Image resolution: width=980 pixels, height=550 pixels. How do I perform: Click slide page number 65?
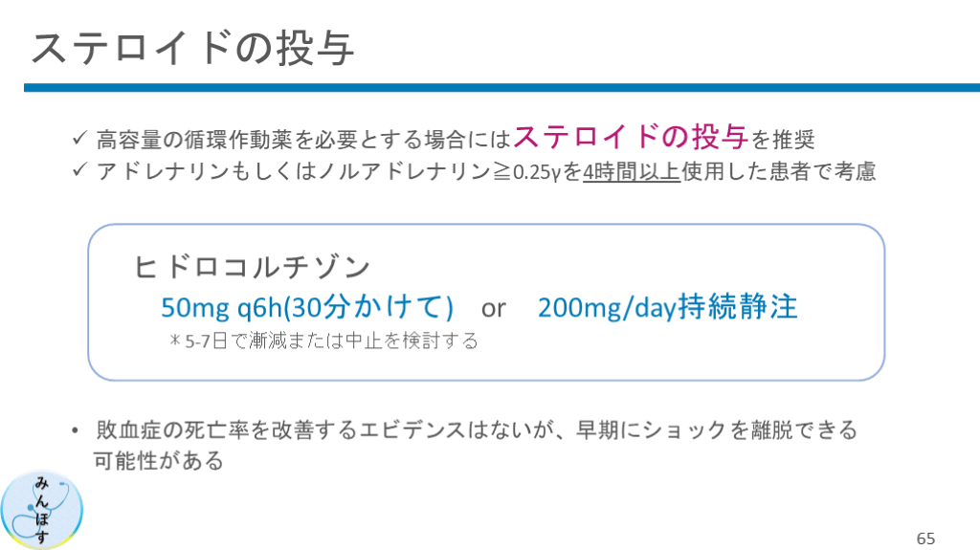pos(924,537)
